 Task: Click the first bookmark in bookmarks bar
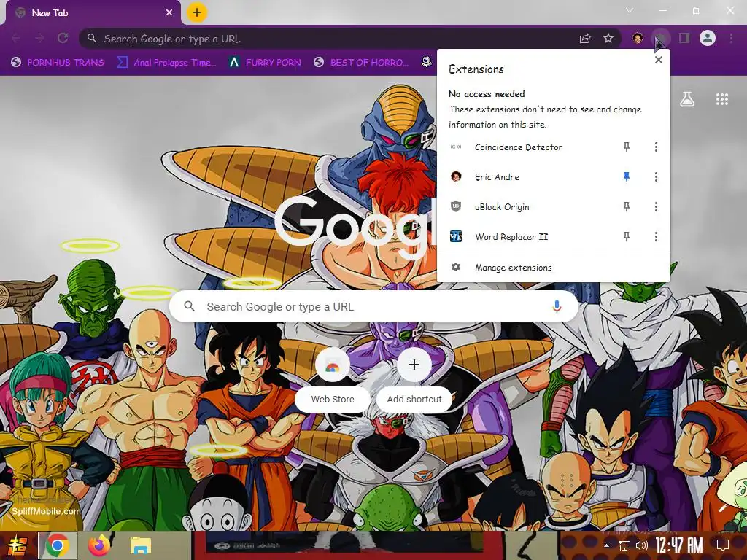coord(58,63)
